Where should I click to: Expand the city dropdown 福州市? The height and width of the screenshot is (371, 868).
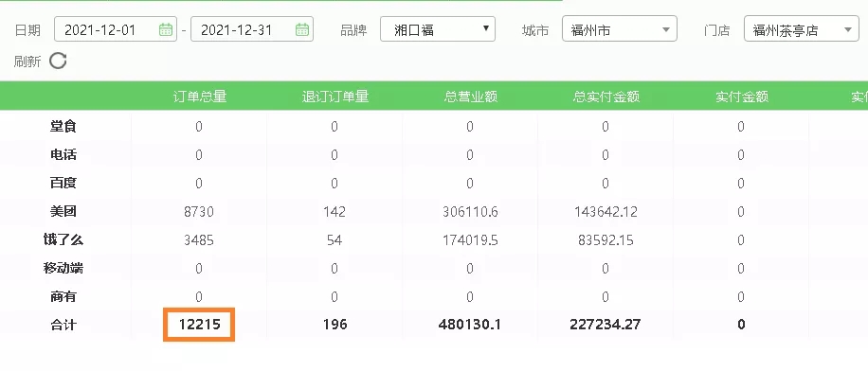(620, 29)
